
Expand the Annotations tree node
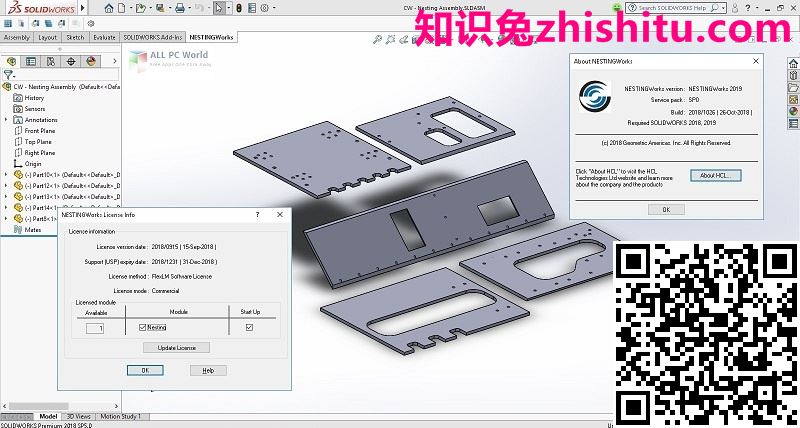6,119
